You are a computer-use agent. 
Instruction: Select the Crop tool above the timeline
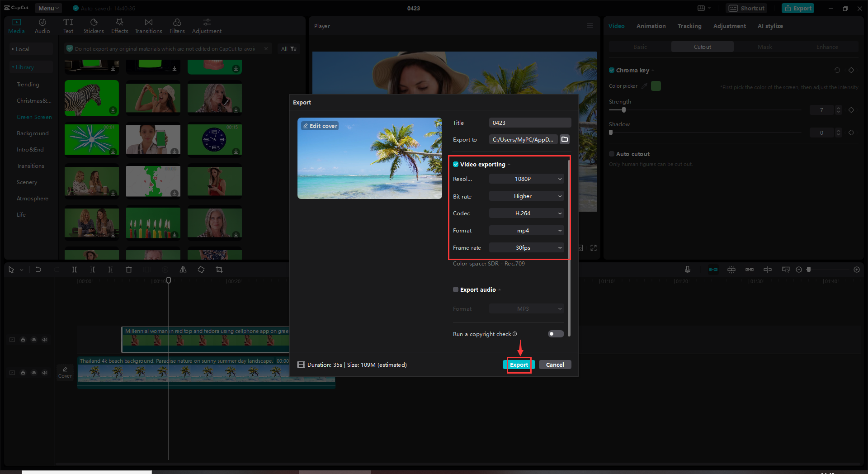click(219, 269)
